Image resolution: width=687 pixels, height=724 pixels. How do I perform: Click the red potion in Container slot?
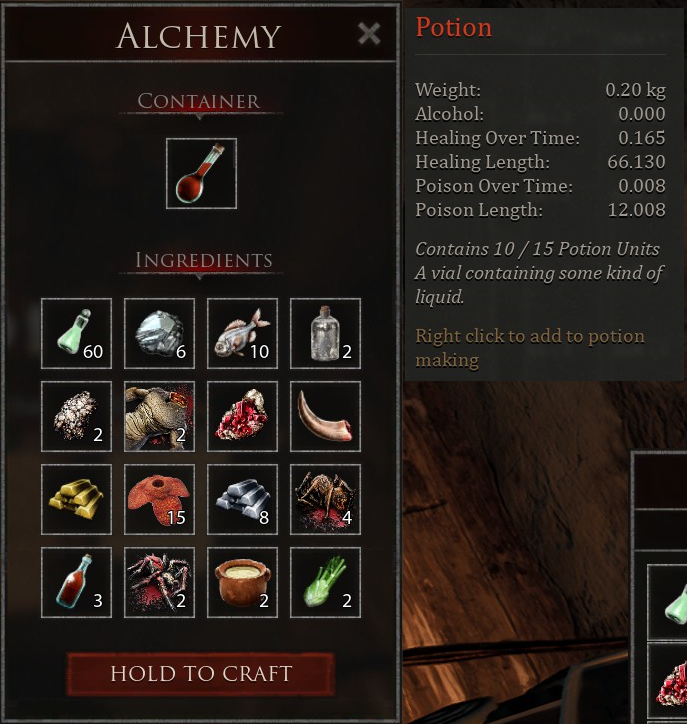tap(201, 174)
